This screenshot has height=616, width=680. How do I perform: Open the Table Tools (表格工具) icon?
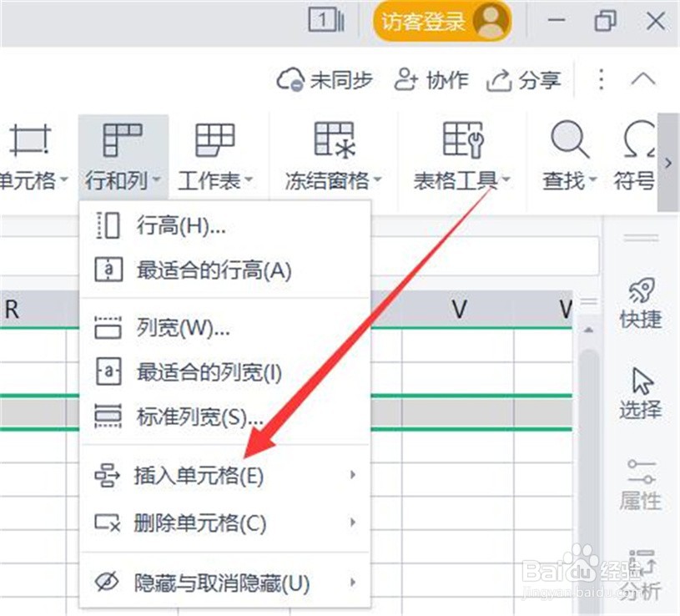click(x=462, y=139)
